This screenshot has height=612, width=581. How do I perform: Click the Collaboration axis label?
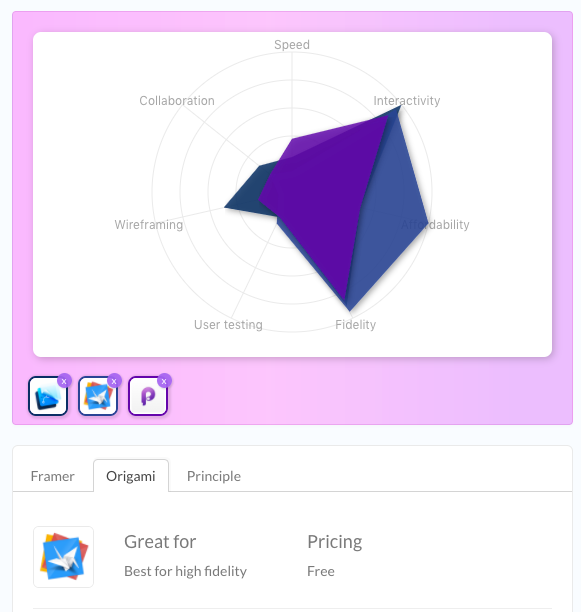pos(177,101)
